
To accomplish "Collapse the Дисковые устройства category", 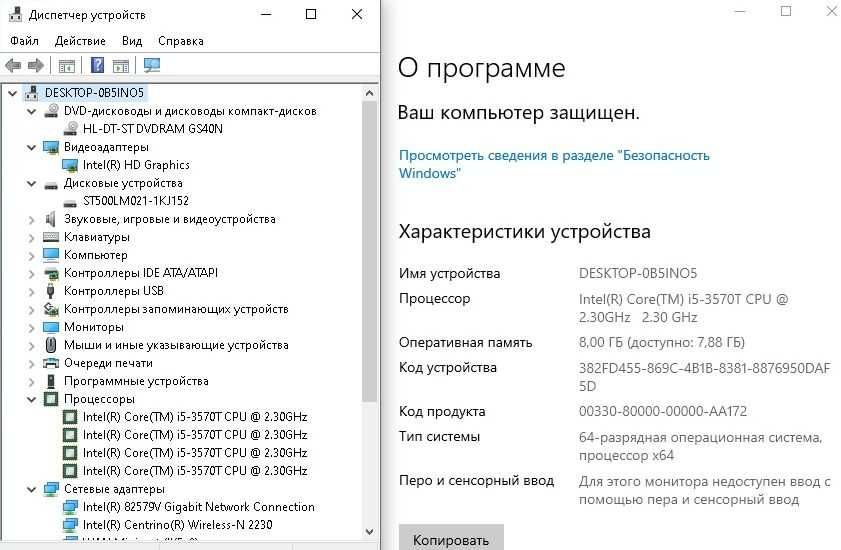I will pos(32,184).
